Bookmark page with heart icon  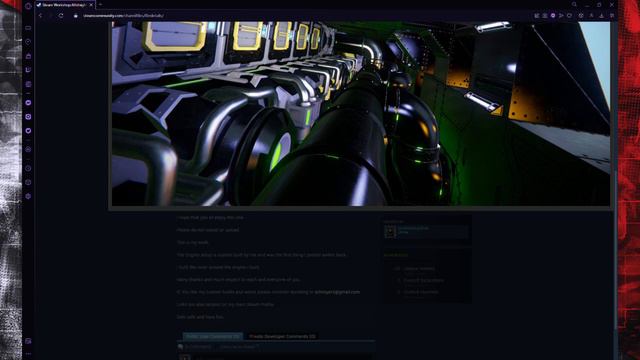569,16
